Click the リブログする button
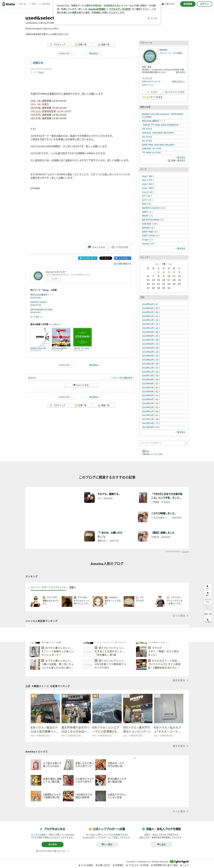The height and width of the screenshot is (868, 214). [120, 247]
